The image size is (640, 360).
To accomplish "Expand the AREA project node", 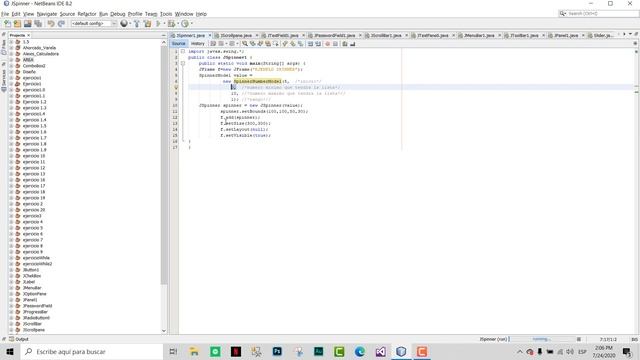I will coord(11,60).
